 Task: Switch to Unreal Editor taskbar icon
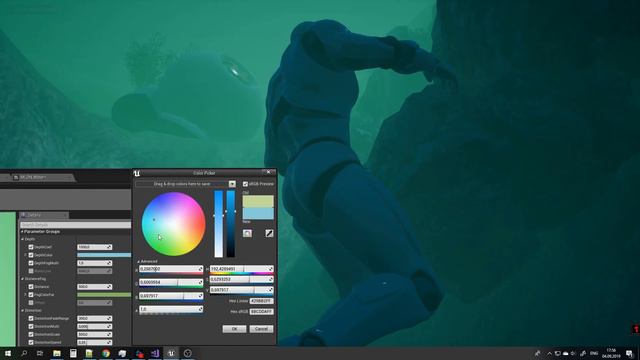coord(171,353)
